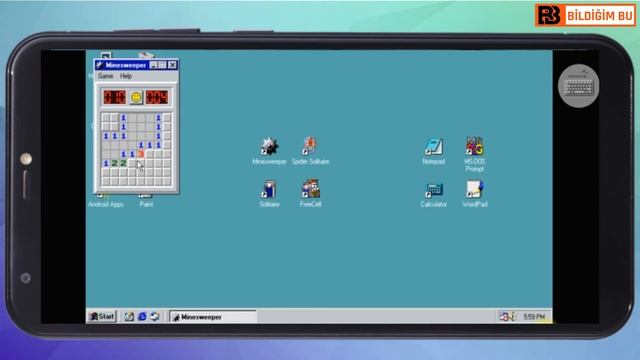Viewport: 640px width, 360px height.
Task: Open the WordPad desktop shortcut
Action: 475,194
